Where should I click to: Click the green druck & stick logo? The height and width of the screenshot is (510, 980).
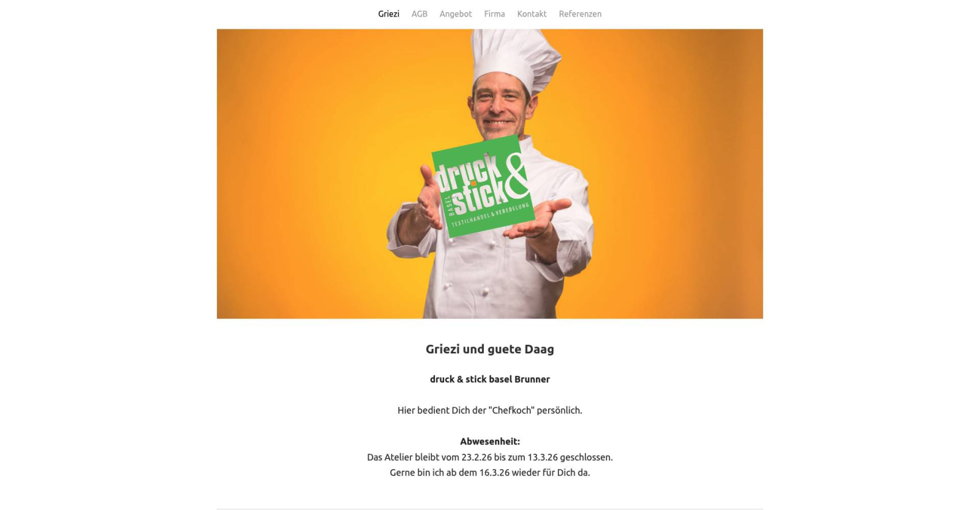(x=483, y=186)
